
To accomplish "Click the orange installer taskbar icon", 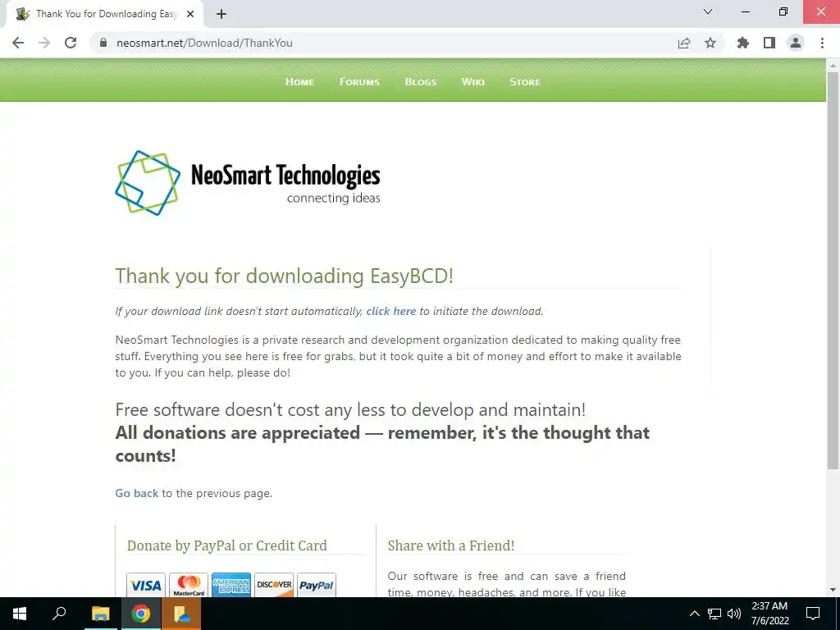I will tap(181, 614).
